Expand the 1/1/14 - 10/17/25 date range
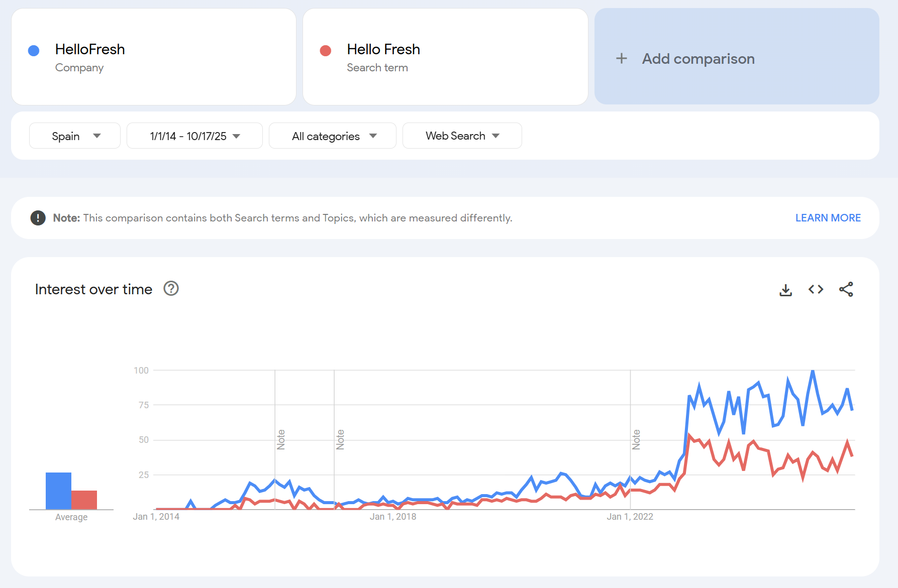898x588 pixels. (x=194, y=136)
